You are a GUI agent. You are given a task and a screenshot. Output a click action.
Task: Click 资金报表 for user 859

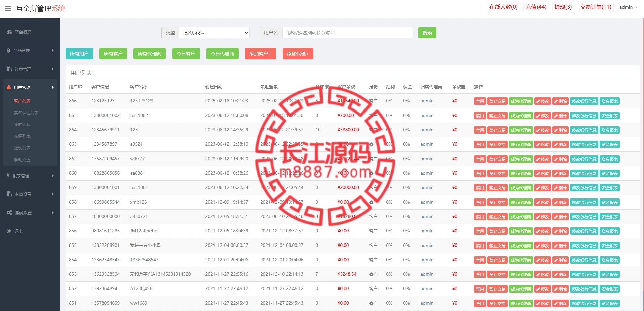click(x=610, y=188)
